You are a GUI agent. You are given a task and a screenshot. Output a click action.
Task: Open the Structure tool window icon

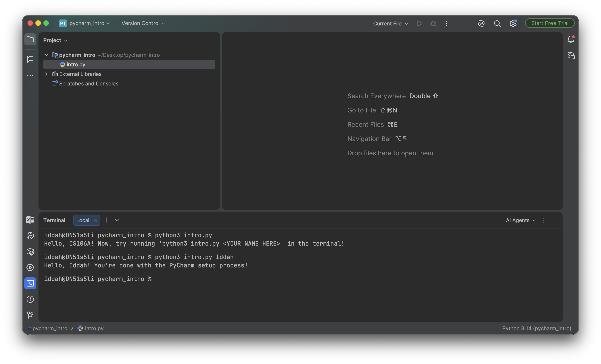30,59
